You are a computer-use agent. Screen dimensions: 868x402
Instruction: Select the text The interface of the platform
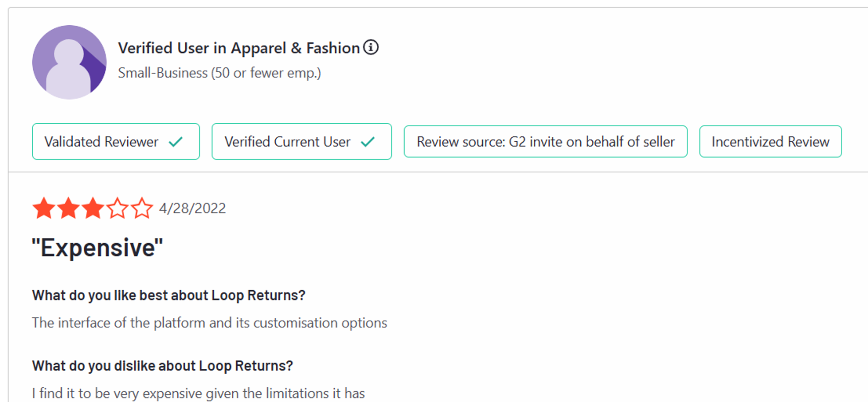(x=209, y=323)
